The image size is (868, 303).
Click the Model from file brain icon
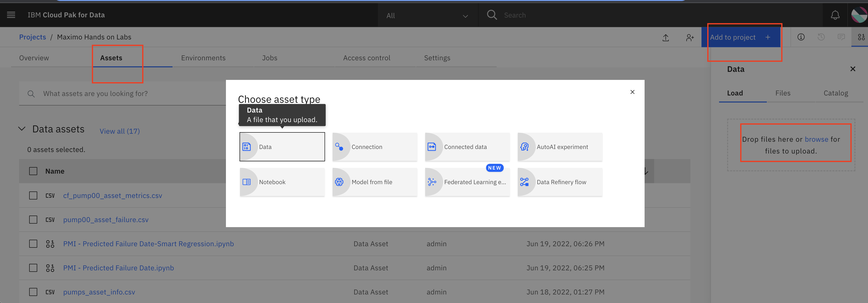pos(339,182)
